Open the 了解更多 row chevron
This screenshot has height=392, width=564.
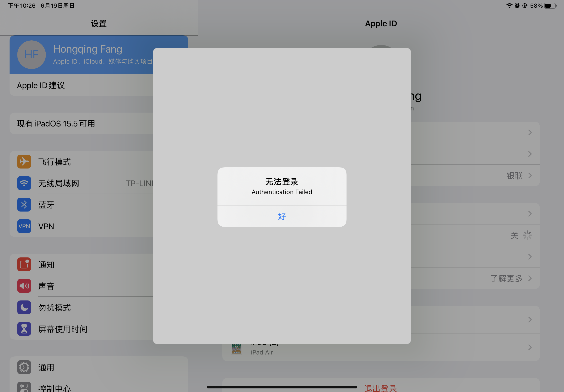[x=530, y=278]
